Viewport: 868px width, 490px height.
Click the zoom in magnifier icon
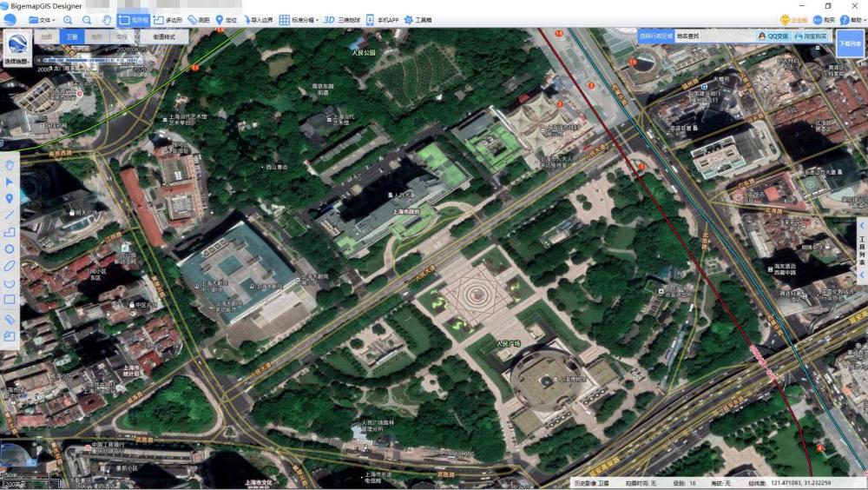[x=68, y=20]
